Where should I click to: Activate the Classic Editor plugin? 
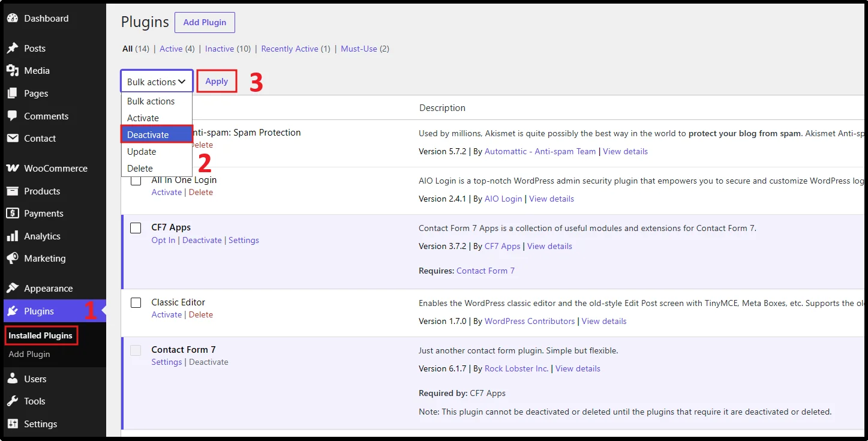point(167,315)
